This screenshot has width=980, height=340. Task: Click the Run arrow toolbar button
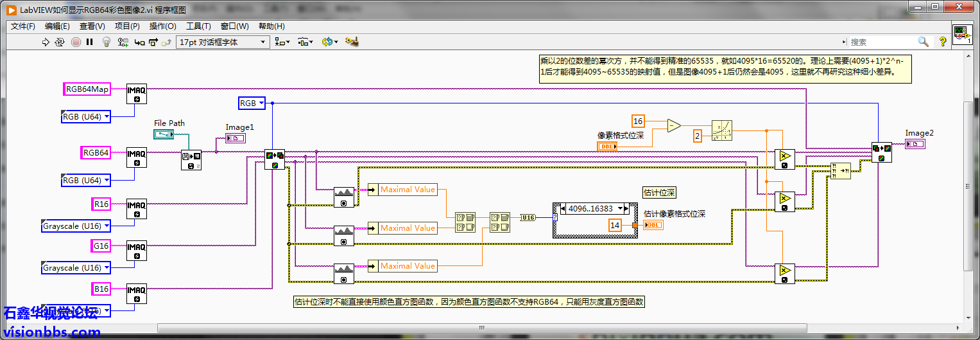(46, 42)
